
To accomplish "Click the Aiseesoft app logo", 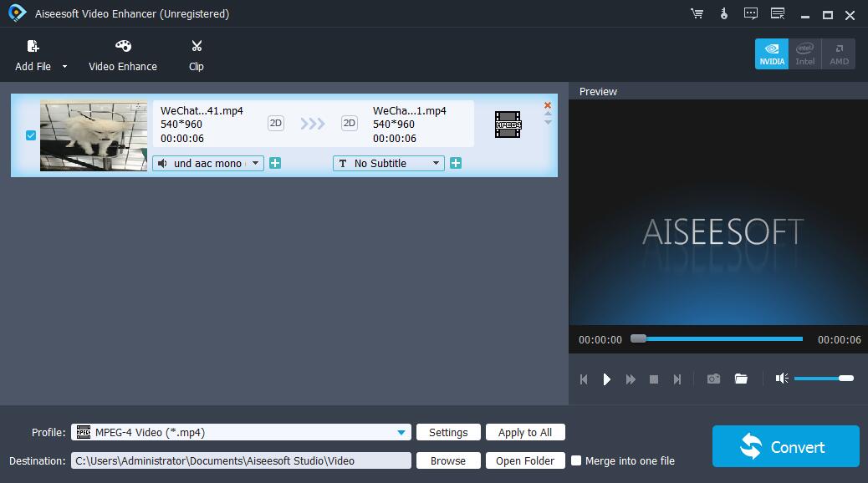I will tap(18, 13).
